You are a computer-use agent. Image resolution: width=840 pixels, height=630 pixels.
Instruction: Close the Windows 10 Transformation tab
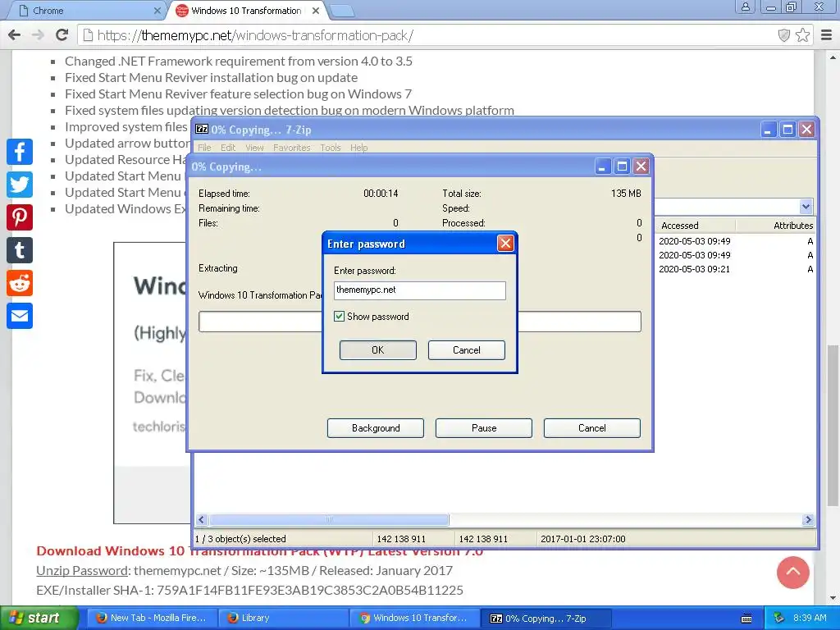[316, 11]
